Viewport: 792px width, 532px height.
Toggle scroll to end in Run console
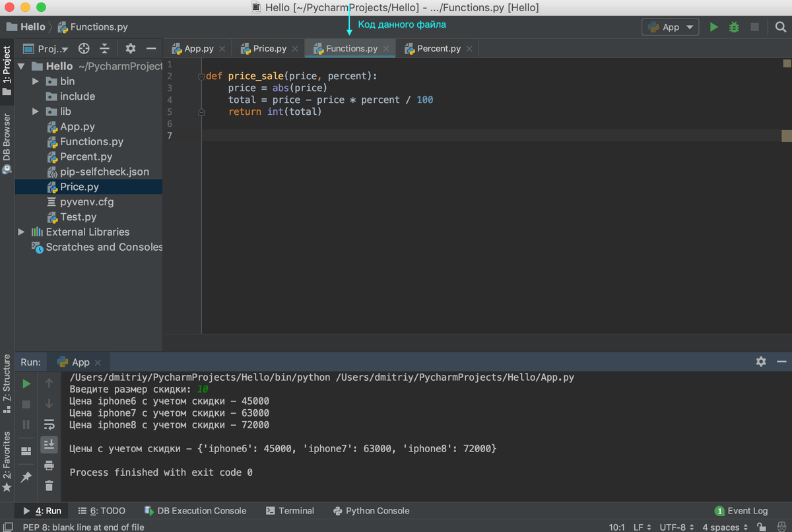49,445
